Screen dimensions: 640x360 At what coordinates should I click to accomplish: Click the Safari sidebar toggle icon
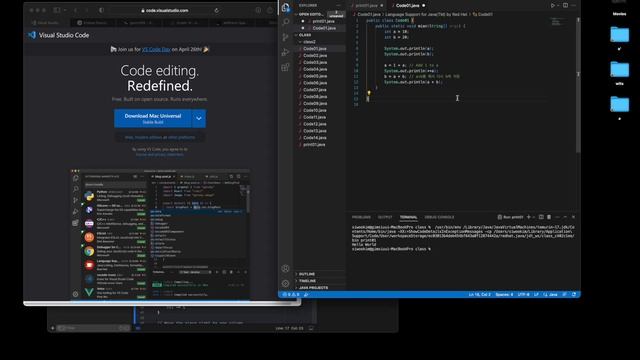coord(57,10)
